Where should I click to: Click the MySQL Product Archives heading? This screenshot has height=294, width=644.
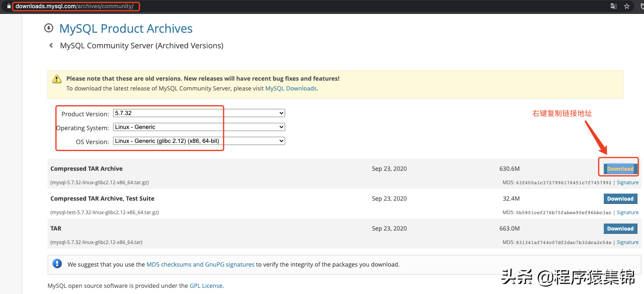126,29
